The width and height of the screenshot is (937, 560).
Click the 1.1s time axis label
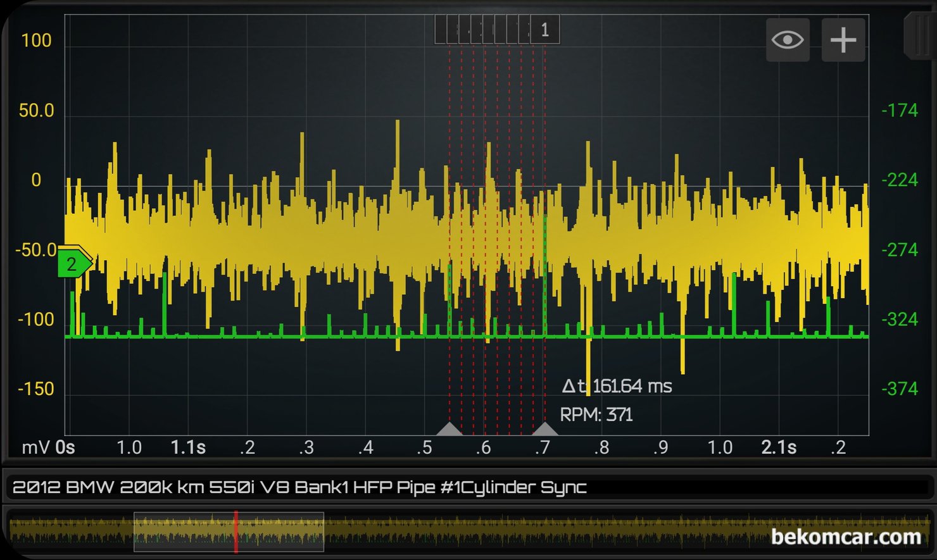(x=188, y=448)
